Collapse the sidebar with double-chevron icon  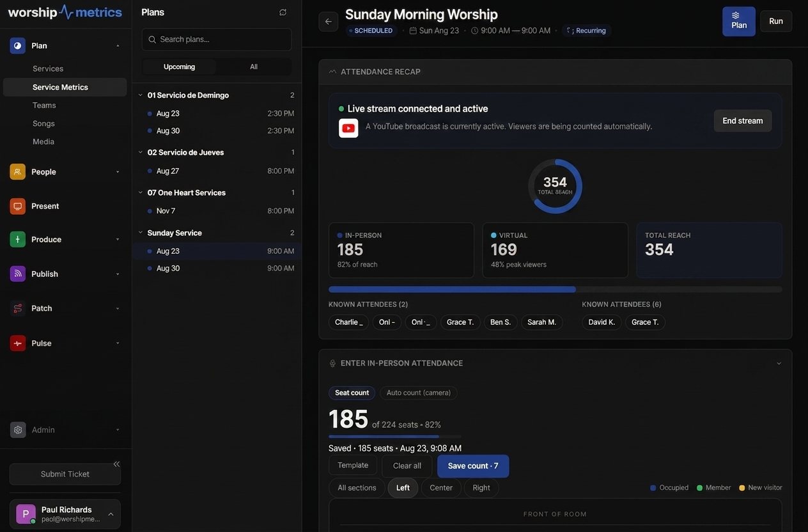click(x=116, y=464)
